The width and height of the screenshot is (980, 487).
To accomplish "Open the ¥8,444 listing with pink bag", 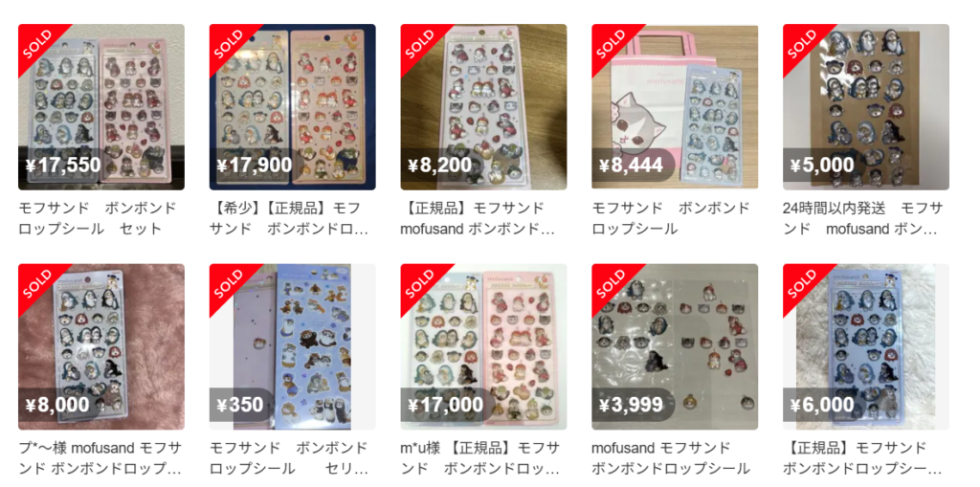I will [675, 107].
